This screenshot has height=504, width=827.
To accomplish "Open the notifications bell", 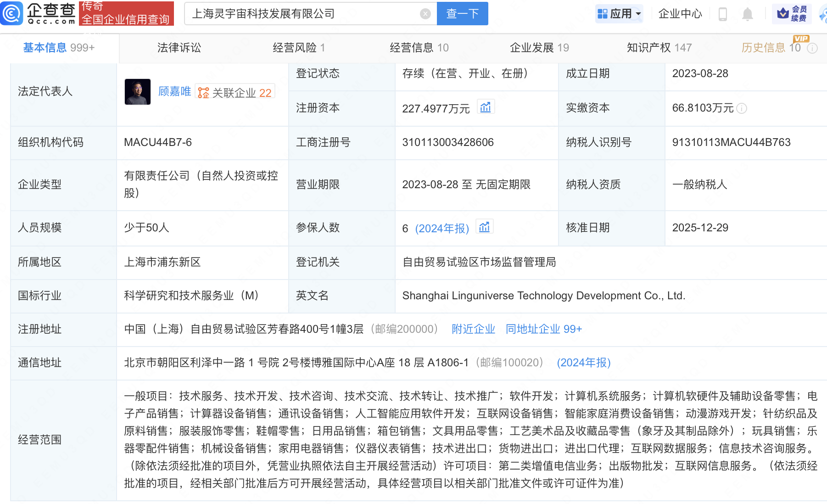I will (x=747, y=14).
